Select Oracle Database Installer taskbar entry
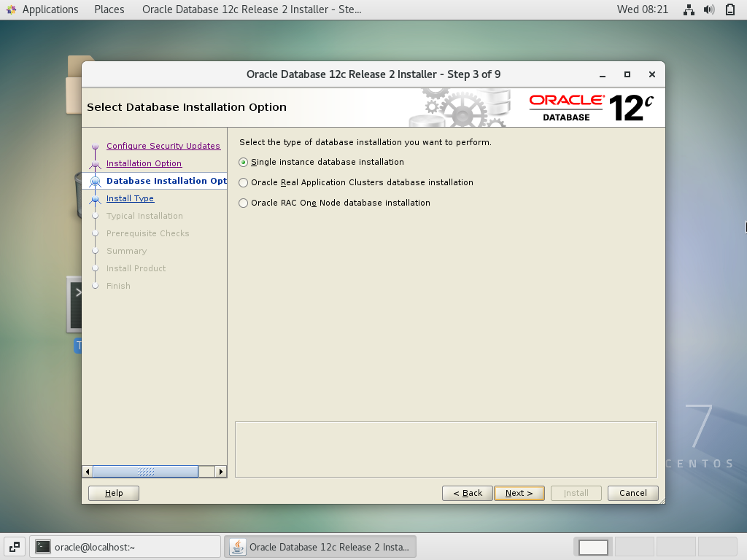Viewport: 747px width, 560px height. coord(320,547)
